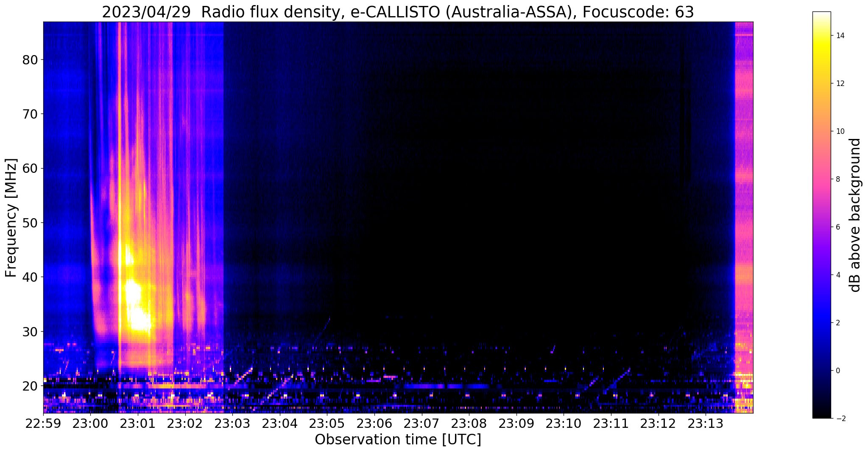Click the colorbar tick label 8

click(x=837, y=179)
